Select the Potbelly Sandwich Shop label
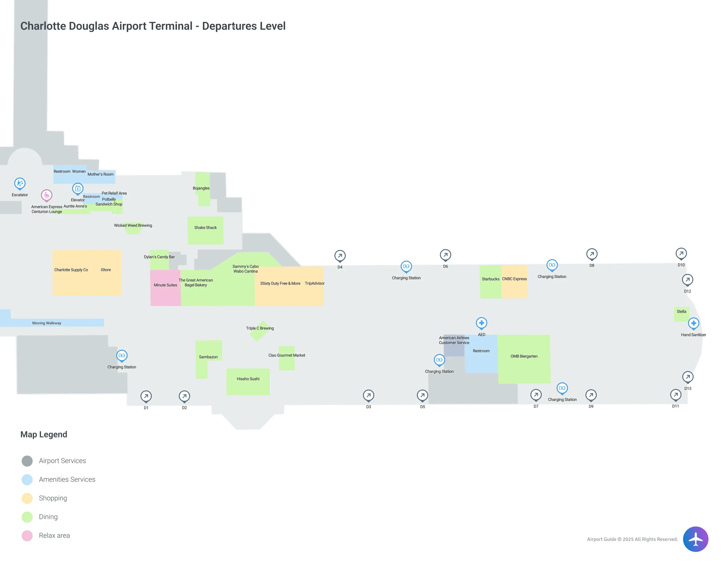 coord(109,202)
